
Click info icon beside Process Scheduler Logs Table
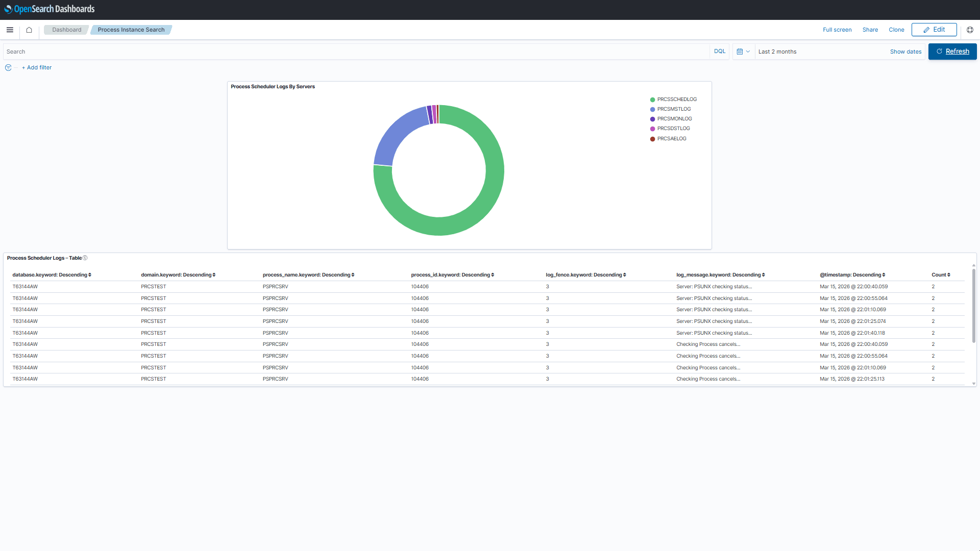point(85,258)
